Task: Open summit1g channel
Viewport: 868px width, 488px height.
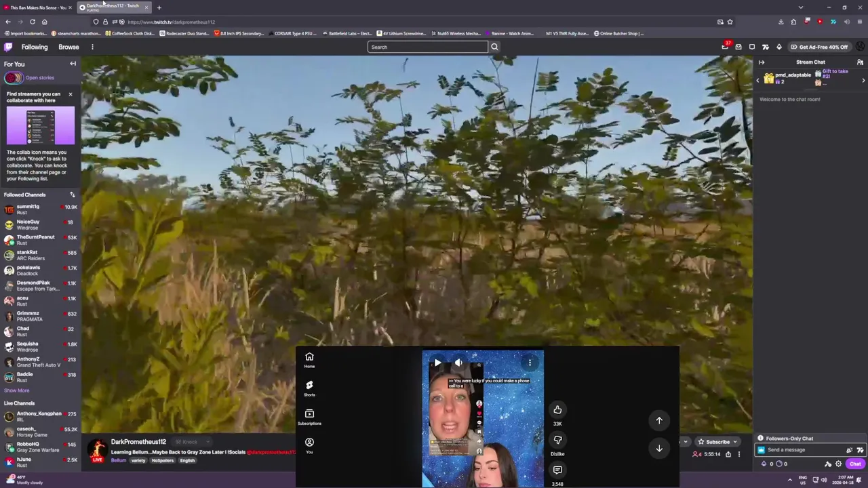Action: (41, 209)
